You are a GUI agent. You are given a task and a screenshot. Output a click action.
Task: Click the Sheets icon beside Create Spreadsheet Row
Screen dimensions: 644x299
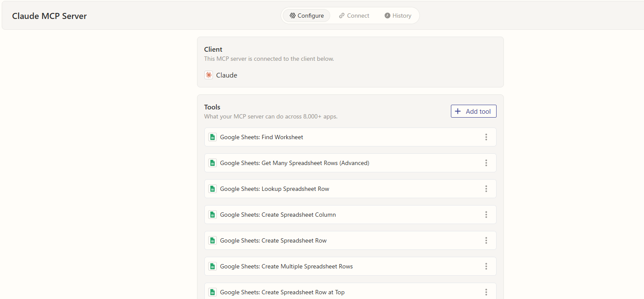[x=213, y=240]
